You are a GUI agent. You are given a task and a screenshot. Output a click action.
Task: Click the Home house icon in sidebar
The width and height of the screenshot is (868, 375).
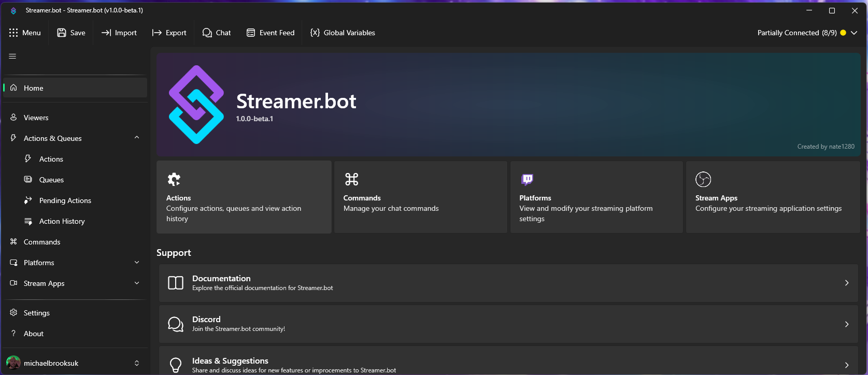13,88
